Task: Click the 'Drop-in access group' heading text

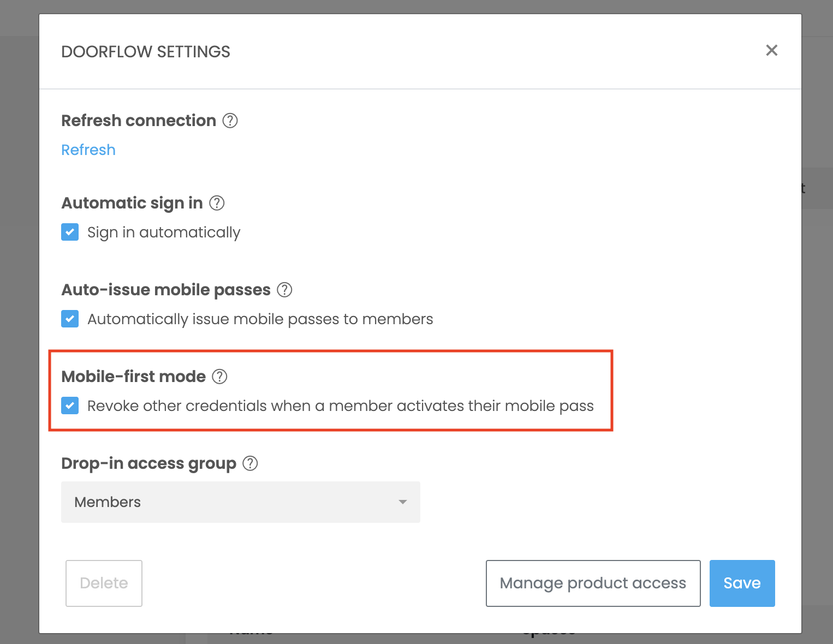Action: (x=148, y=463)
